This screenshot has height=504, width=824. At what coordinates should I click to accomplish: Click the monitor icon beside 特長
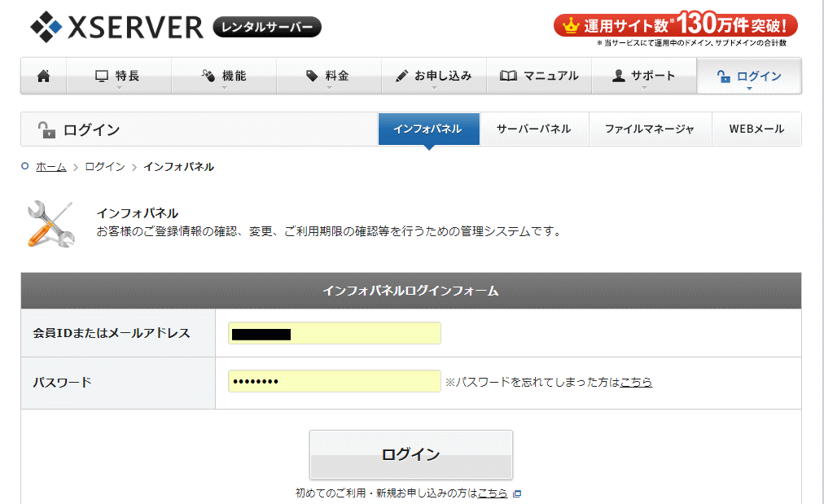[x=102, y=77]
